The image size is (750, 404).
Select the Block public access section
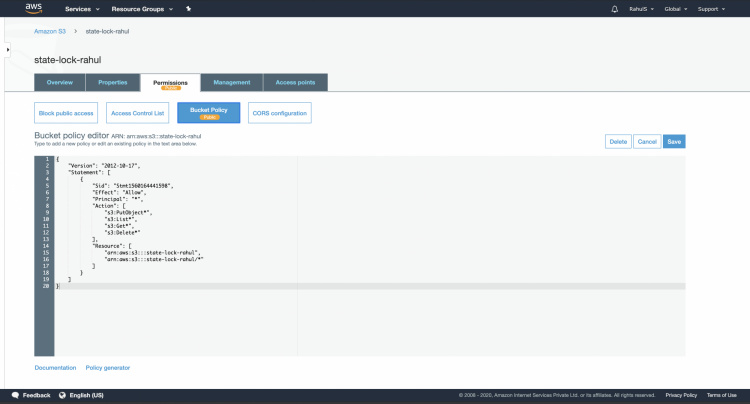click(65, 113)
